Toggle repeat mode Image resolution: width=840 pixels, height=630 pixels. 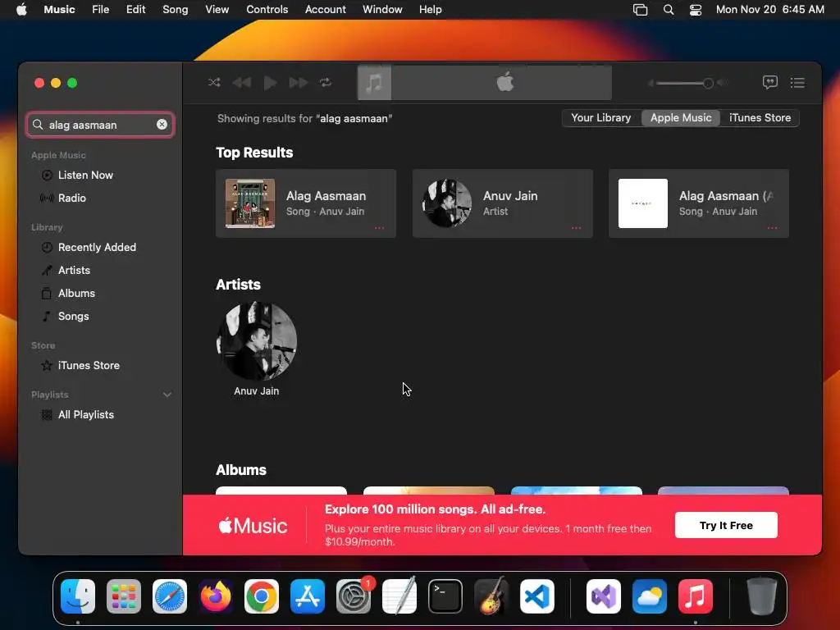tap(326, 83)
